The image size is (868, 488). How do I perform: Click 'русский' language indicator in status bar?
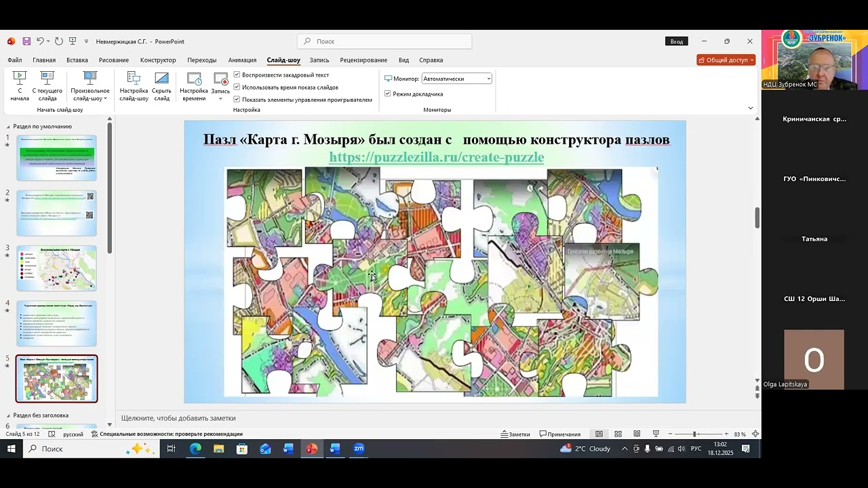(x=73, y=434)
